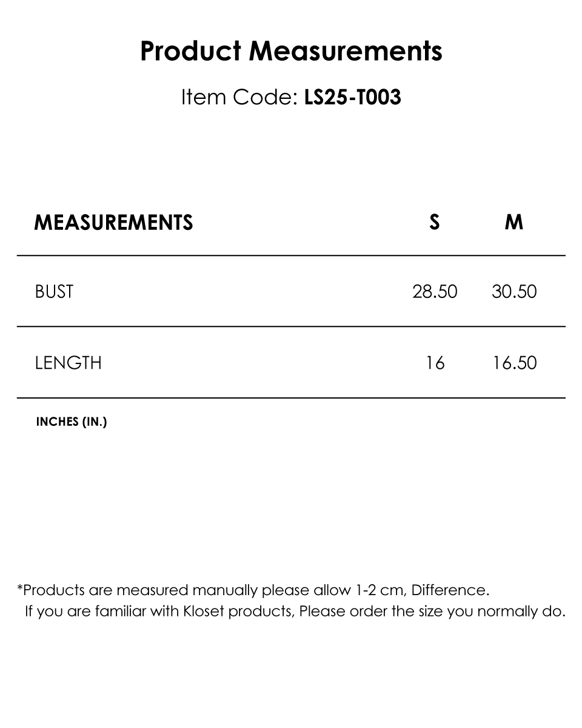Click the INCHES (IN.) unit note
Viewport: 582px width, 728px height.
coord(72,422)
